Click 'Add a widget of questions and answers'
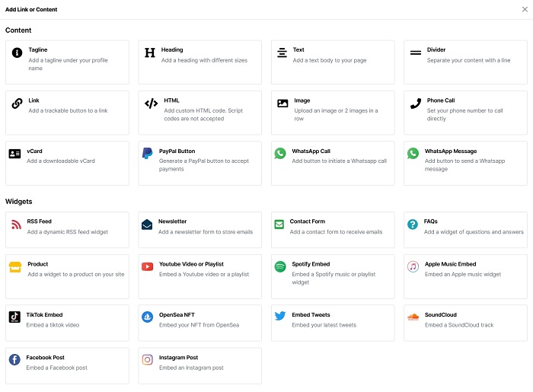 pos(474,232)
